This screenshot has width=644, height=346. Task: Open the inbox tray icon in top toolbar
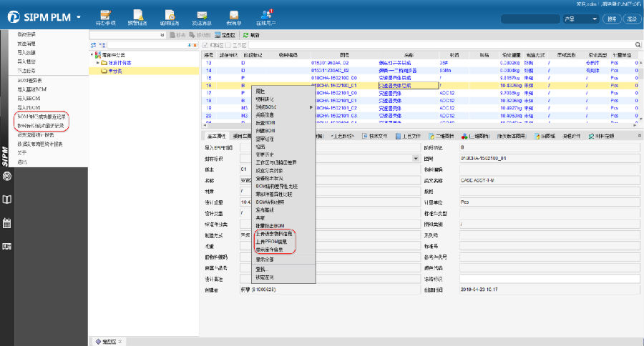(x=233, y=16)
